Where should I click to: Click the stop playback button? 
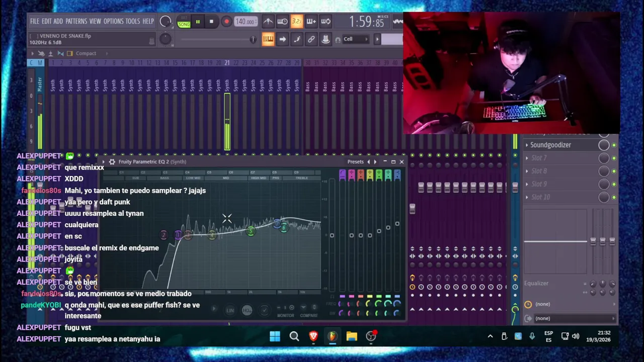211,22
